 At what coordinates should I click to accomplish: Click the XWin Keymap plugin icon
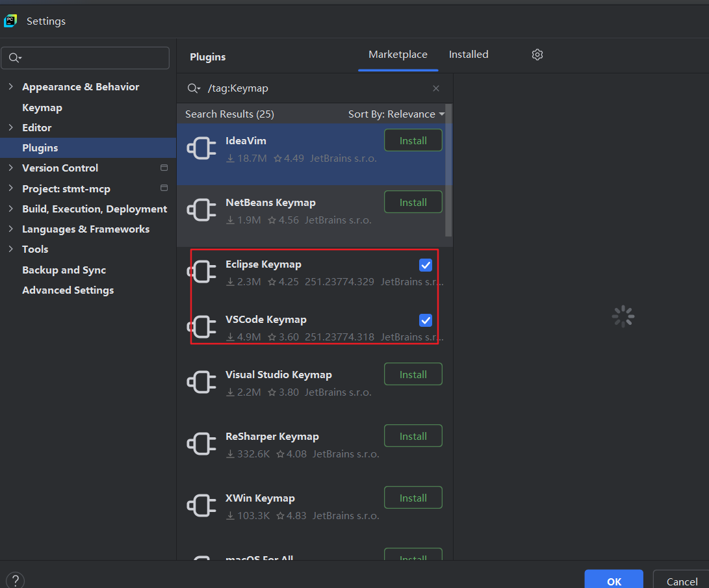(201, 505)
